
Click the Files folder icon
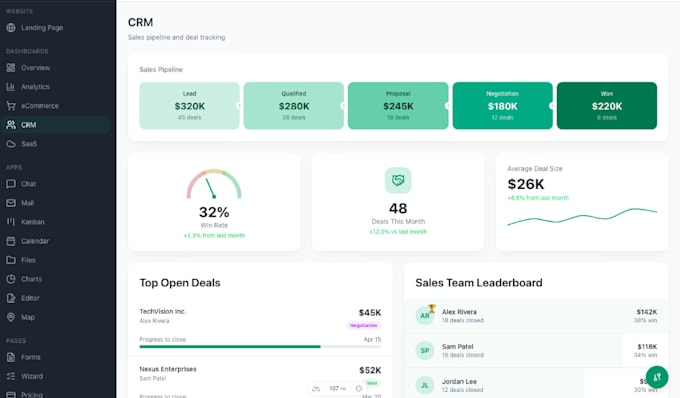[11, 260]
